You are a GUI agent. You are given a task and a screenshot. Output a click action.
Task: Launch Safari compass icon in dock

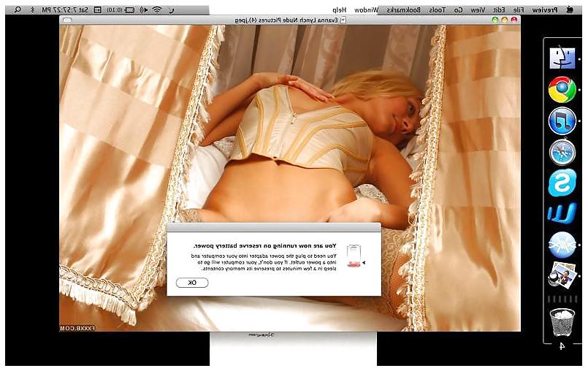[x=562, y=153]
